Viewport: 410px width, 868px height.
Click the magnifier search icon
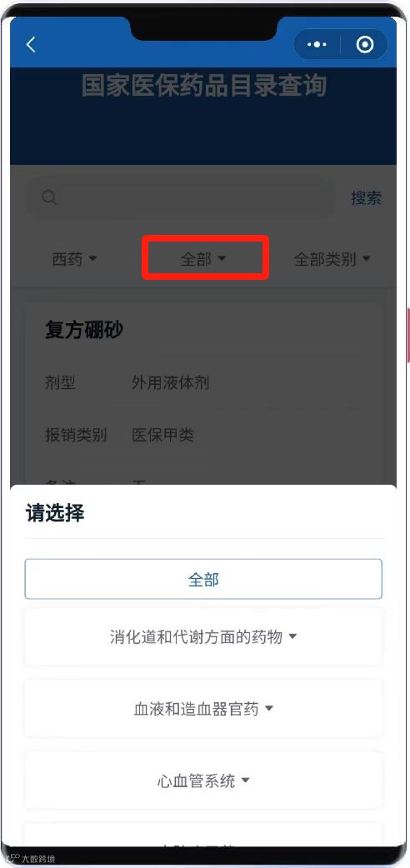tap(49, 197)
